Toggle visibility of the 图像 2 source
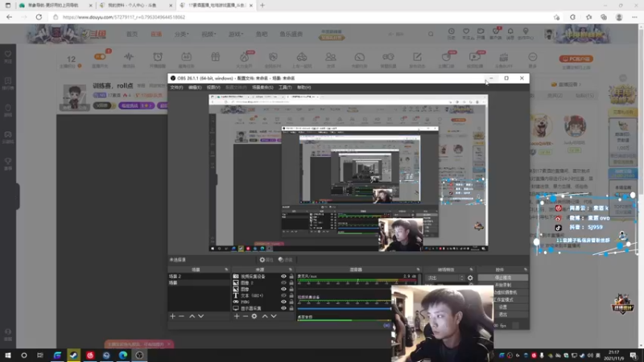Screen dimensions: 644x362 click(283, 283)
